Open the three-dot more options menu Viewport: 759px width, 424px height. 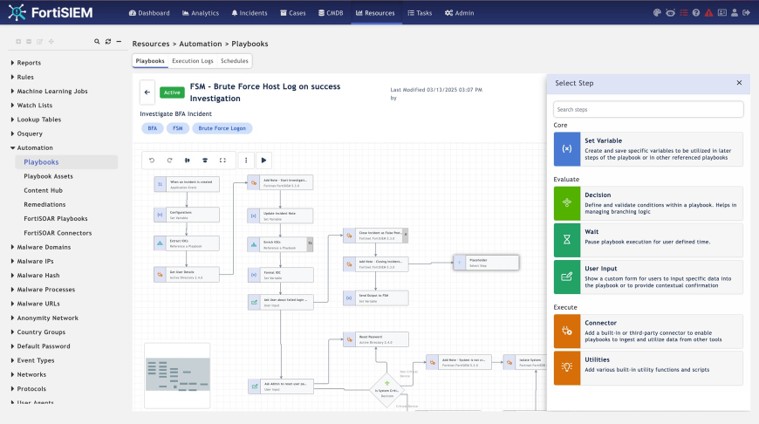tap(246, 160)
